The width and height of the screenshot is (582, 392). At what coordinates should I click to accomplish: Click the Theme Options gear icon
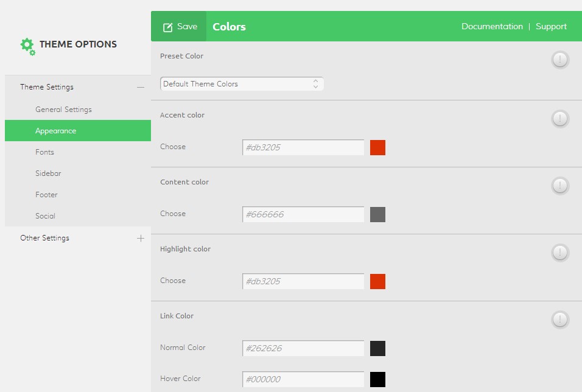27,46
